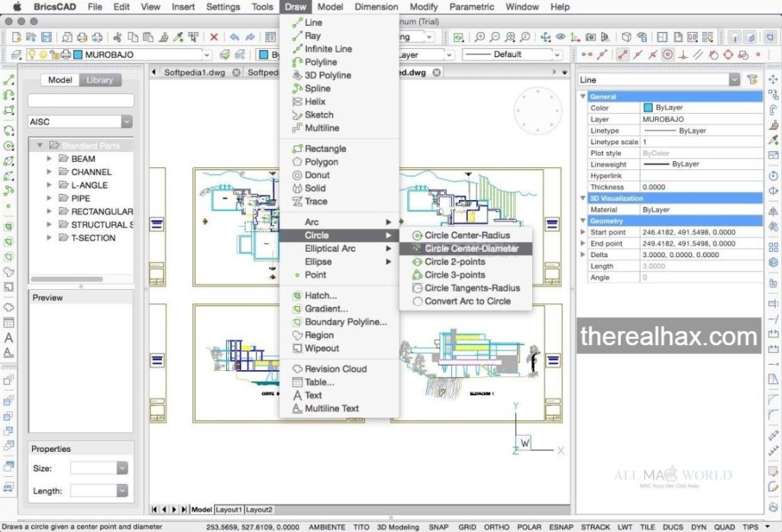Click the Donut icon in Draw menu

[x=297, y=175]
